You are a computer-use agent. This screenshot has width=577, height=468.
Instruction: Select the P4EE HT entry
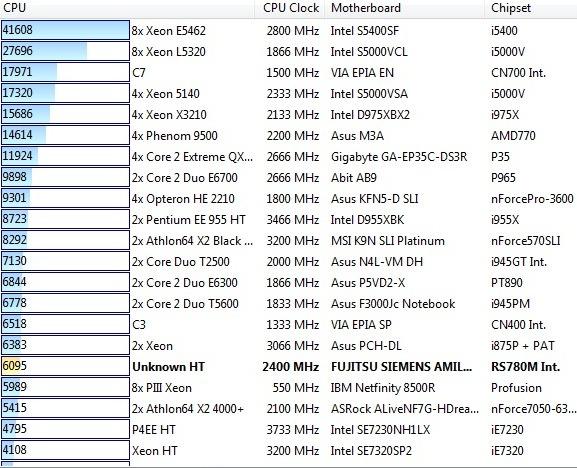pos(154,429)
